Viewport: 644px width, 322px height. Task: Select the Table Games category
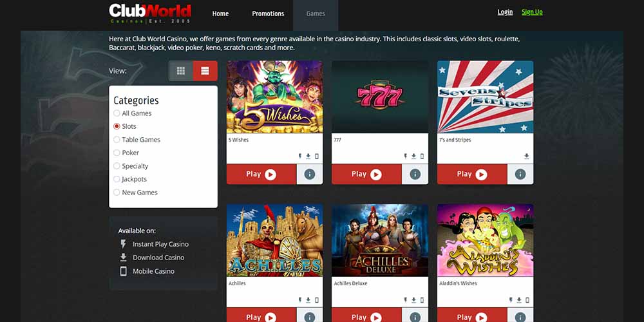(x=117, y=140)
